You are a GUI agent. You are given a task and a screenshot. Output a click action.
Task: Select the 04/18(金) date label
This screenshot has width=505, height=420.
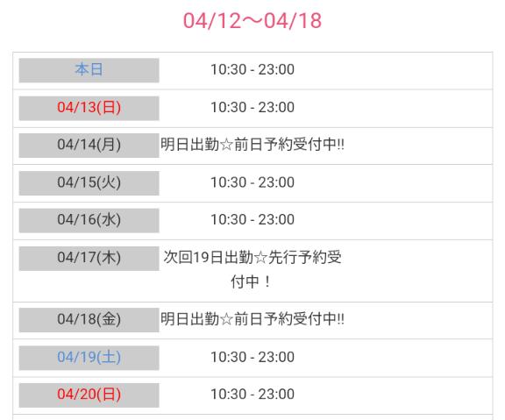click(89, 320)
